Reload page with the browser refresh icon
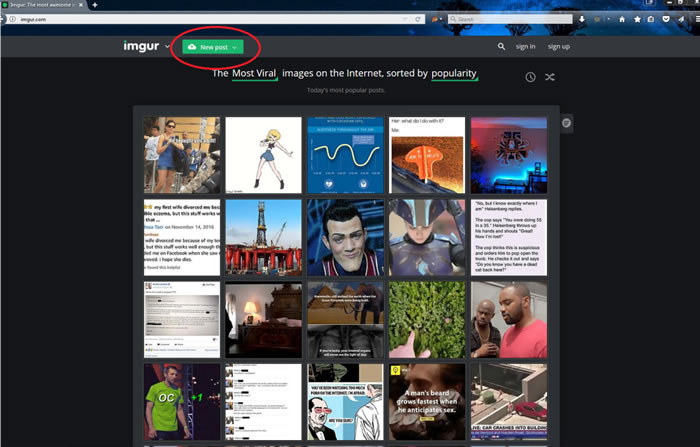The width and height of the screenshot is (700, 447). tap(418, 19)
